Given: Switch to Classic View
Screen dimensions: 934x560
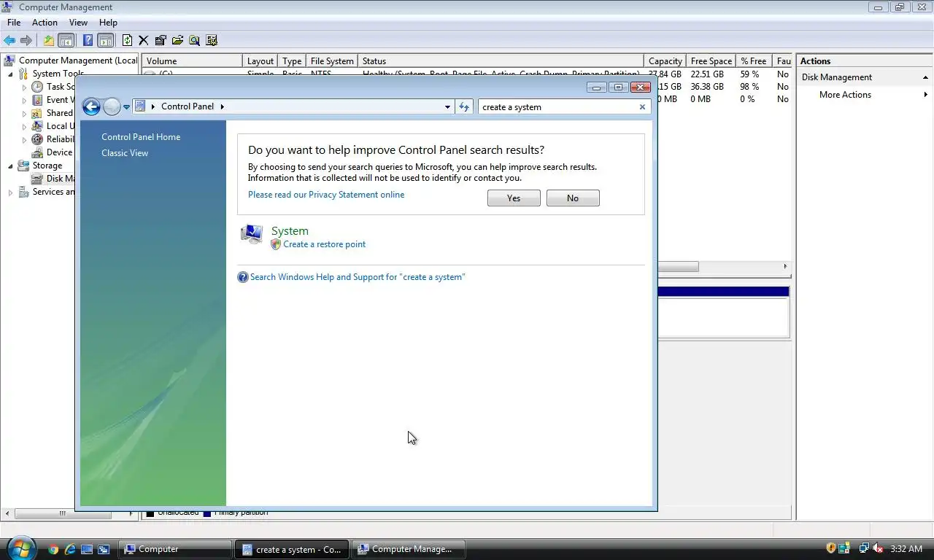Looking at the screenshot, I should coord(125,153).
